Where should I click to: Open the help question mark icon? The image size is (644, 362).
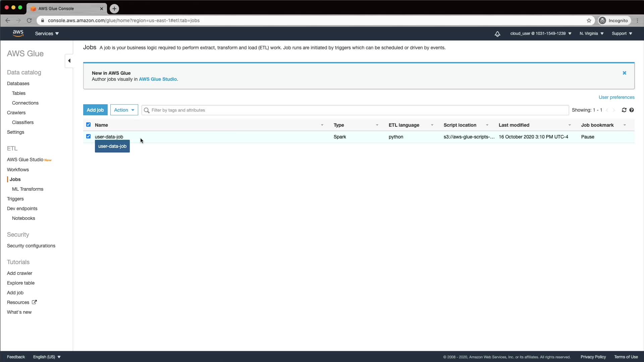click(x=632, y=110)
